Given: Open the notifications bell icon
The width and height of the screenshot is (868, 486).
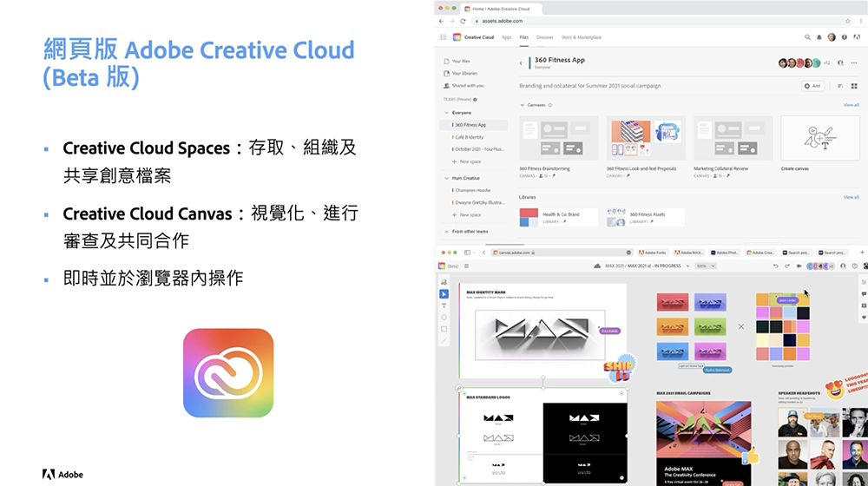Looking at the screenshot, I should pos(819,37).
